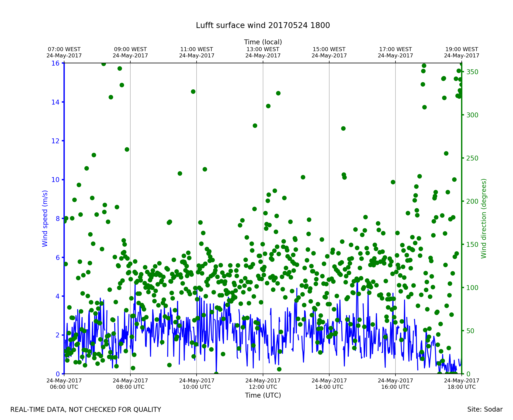Click the REAL-TIME DATA quality notice text

(86, 409)
